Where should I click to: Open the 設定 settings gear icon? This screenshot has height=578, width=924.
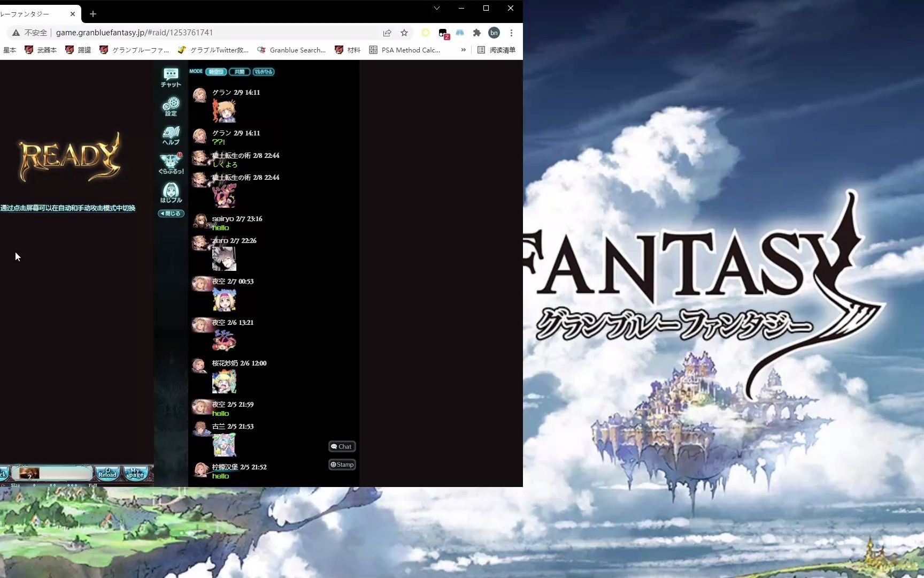[x=171, y=107]
